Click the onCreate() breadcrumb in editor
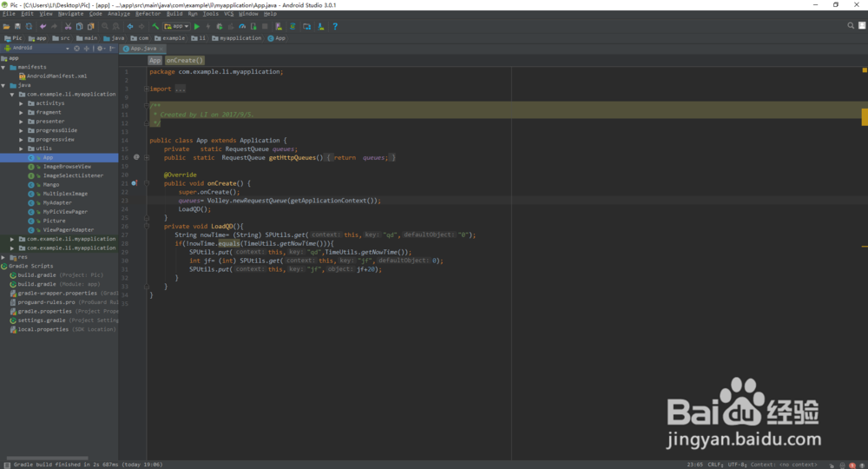868x469 pixels. click(x=185, y=60)
